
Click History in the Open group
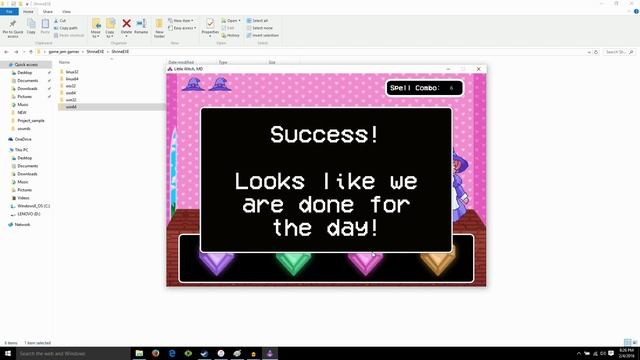click(231, 35)
